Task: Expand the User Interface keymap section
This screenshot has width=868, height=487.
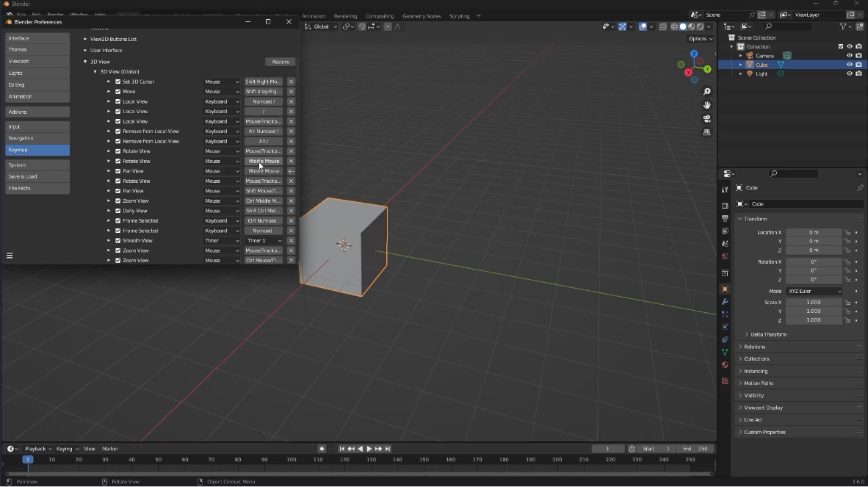Action: pyautogui.click(x=85, y=51)
